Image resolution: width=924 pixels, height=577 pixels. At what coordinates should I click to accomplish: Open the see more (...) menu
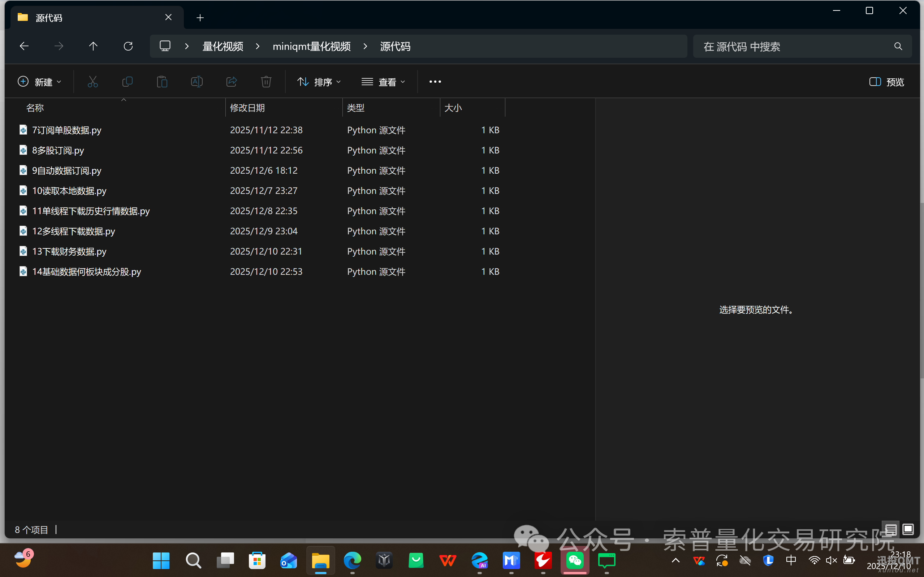point(435,81)
